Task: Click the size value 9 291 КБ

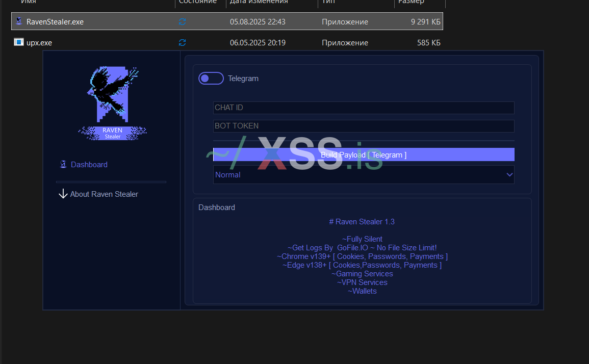Action: click(x=426, y=22)
